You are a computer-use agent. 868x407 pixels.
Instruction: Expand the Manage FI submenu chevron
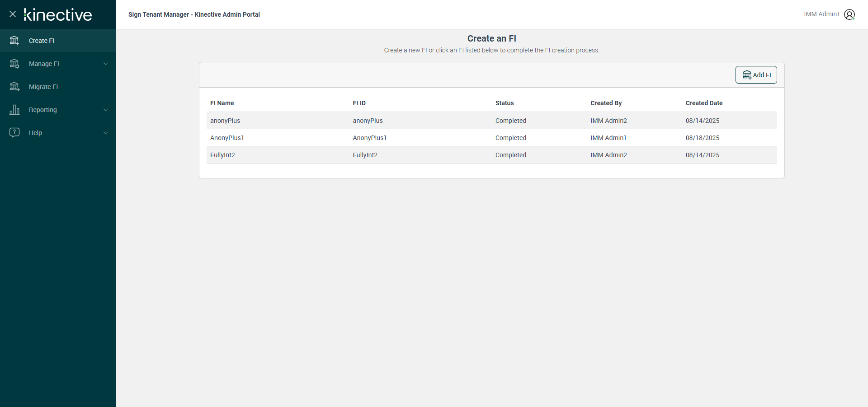point(106,64)
